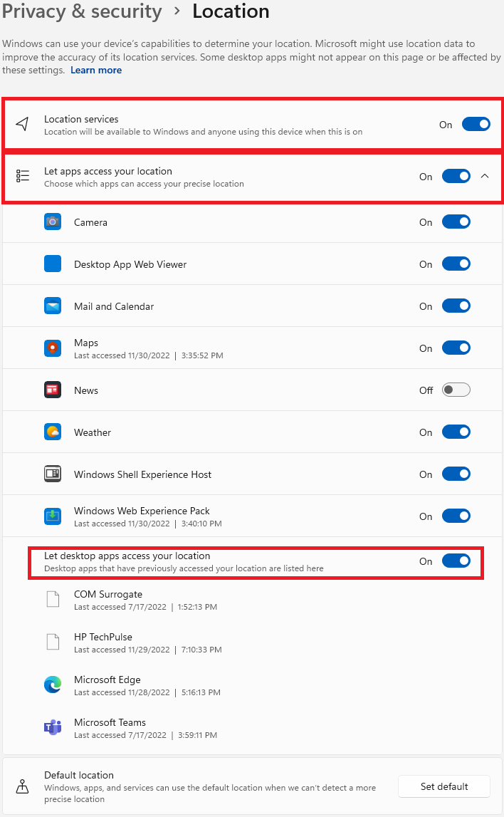
Task: Go back to Privacy & security breadcrumb
Action: click(83, 11)
